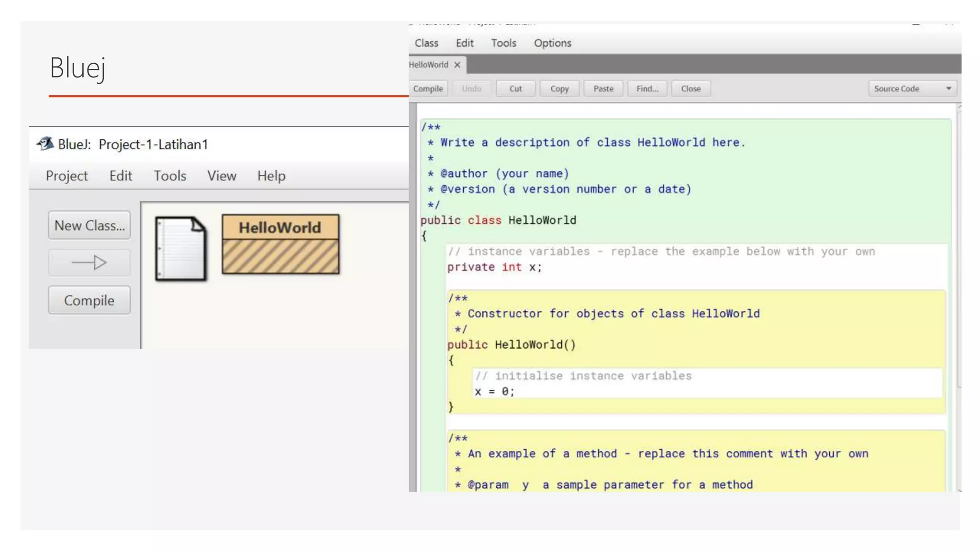Viewport: 980px width, 551px height.
Task: Click the BlueJ bird logo icon
Action: pos(45,143)
